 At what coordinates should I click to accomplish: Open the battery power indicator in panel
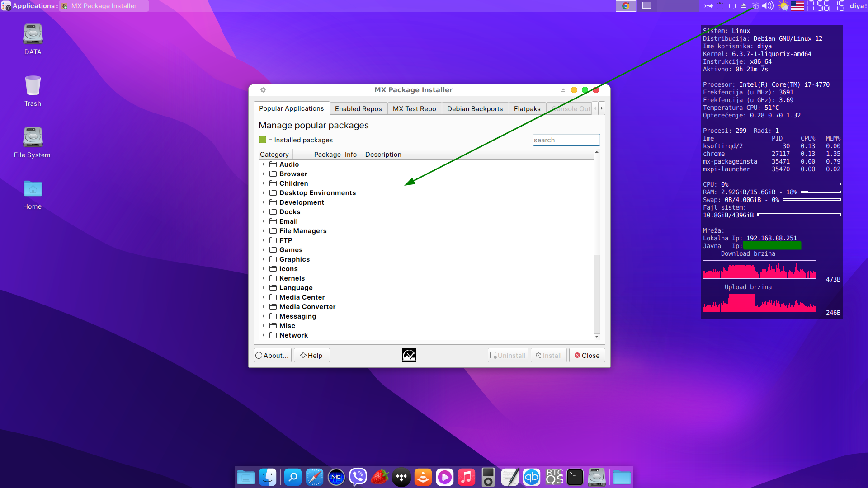coord(708,6)
